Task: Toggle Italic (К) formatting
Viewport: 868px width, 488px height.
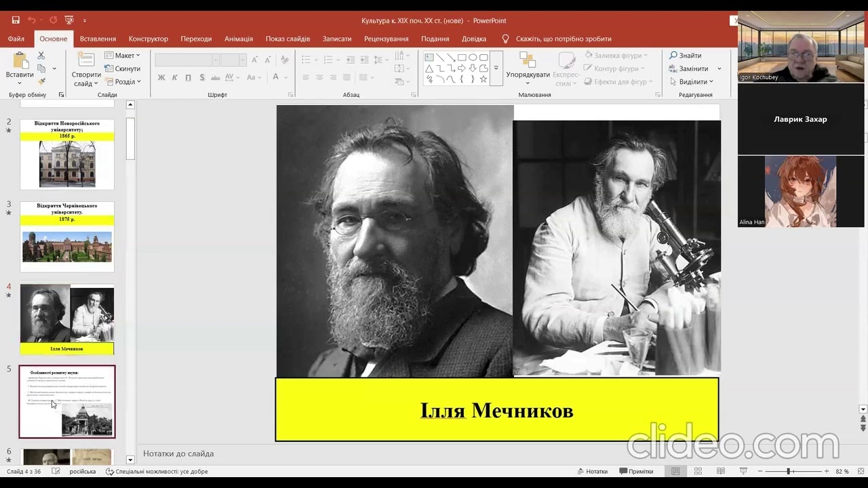Action: 175,78
